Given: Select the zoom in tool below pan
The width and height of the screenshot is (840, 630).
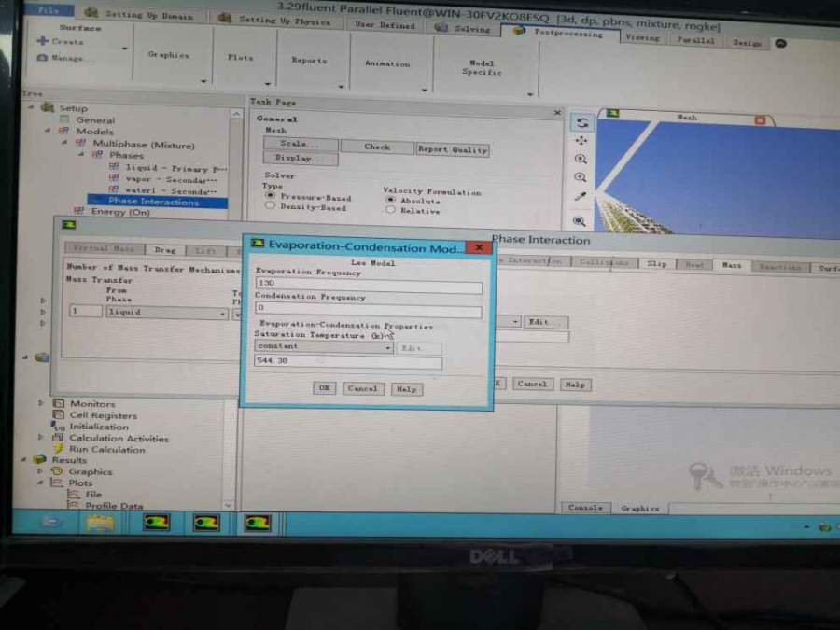Looking at the screenshot, I should pyautogui.click(x=581, y=159).
